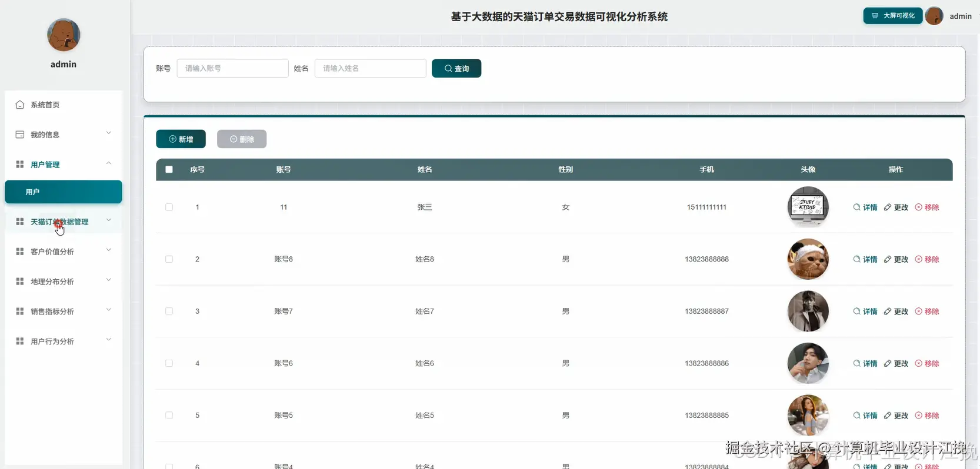Click 详情 magnifier icon for 姓名6
The image size is (980, 469).
856,363
